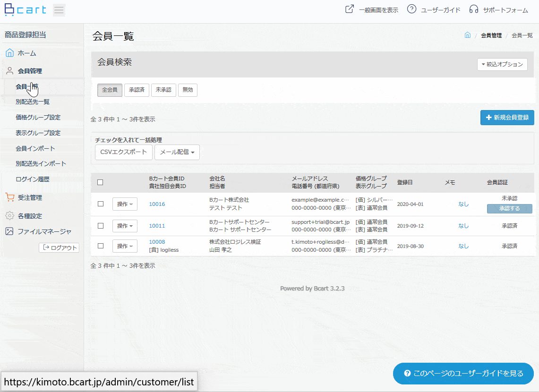Click the なし memo link for member 10008
The width and height of the screenshot is (539, 392).
(x=463, y=246)
